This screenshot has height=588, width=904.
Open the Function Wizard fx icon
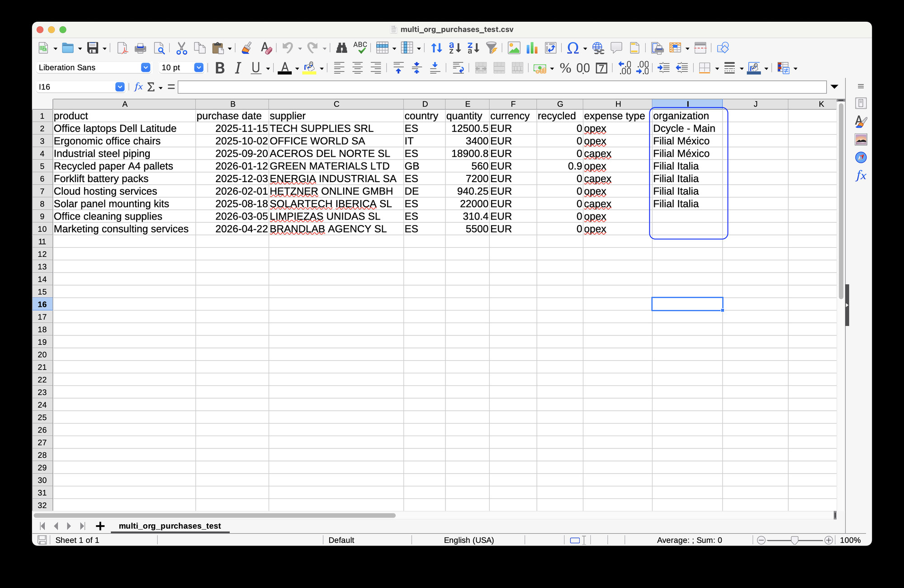coord(138,87)
